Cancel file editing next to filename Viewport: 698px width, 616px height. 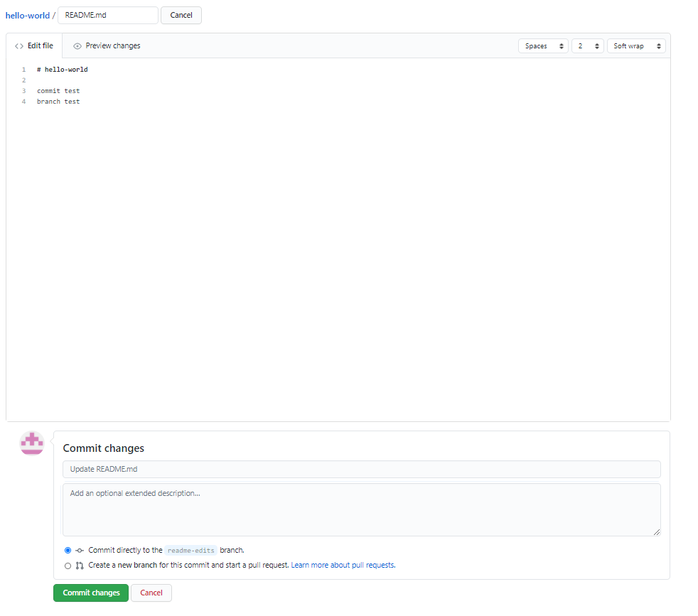pyautogui.click(x=181, y=15)
